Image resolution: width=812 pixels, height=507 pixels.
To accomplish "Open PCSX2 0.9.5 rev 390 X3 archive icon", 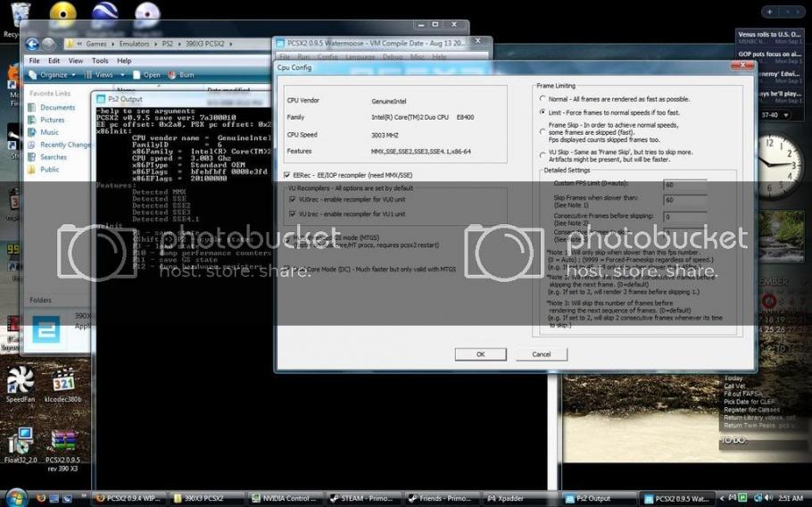I will pos(63,450).
